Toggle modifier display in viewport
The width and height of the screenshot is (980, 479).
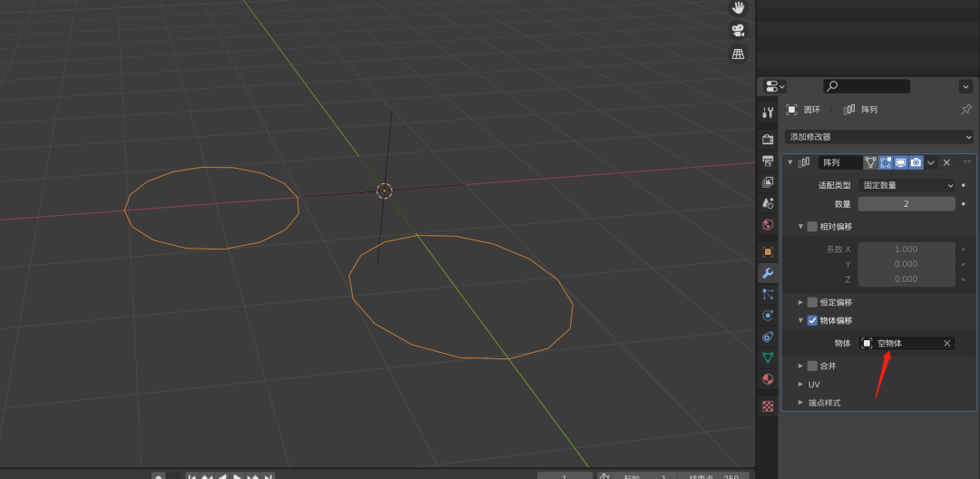pyautogui.click(x=901, y=162)
